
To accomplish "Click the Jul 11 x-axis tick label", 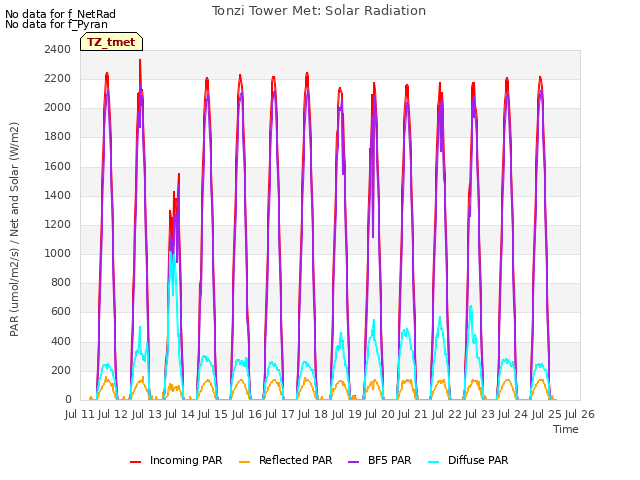I will coord(80,414).
